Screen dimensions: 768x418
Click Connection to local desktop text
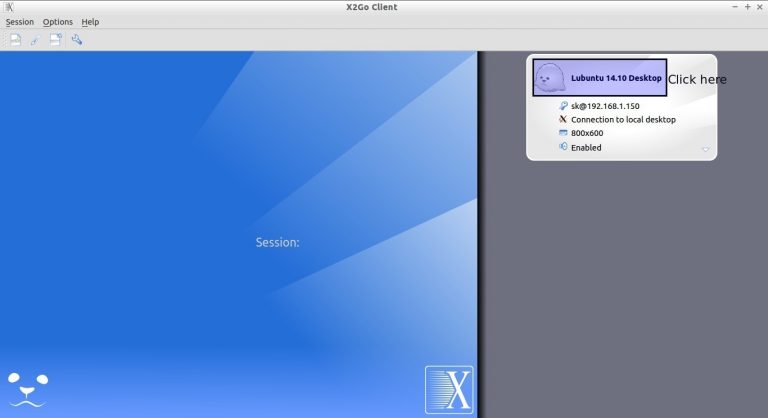click(x=623, y=120)
